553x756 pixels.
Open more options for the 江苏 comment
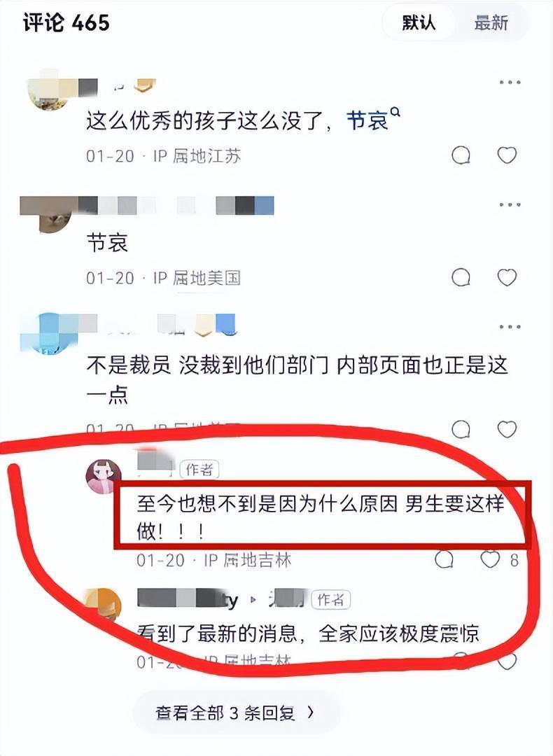coord(510,83)
